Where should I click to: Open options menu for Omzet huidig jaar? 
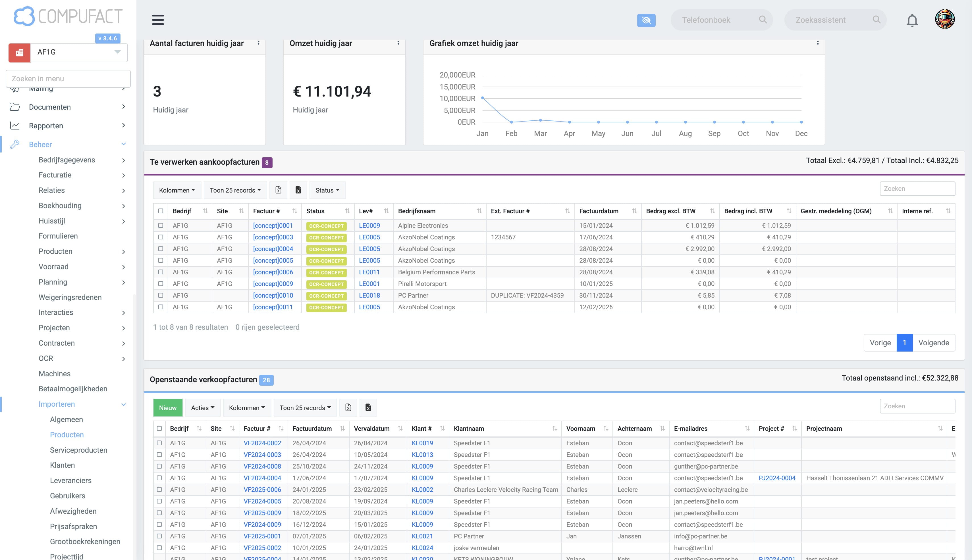(x=398, y=43)
